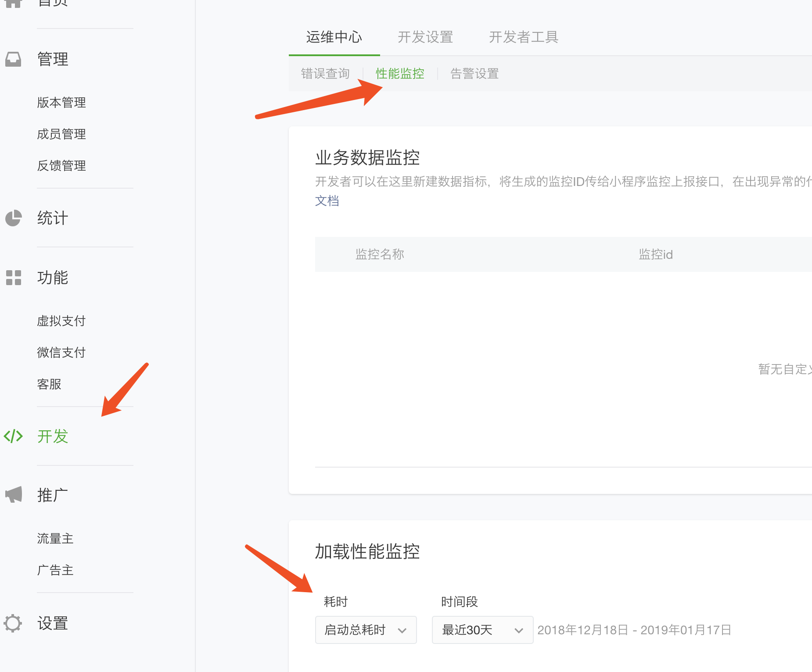The width and height of the screenshot is (812, 672).
Task: Switch to the 开发设置 tab
Action: 425,37
